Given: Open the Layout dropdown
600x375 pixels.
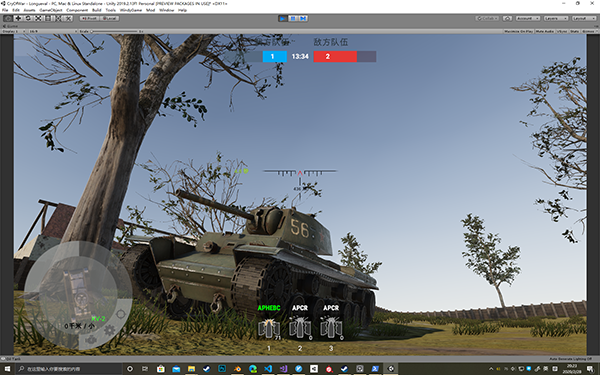Looking at the screenshot, I should point(584,18).
